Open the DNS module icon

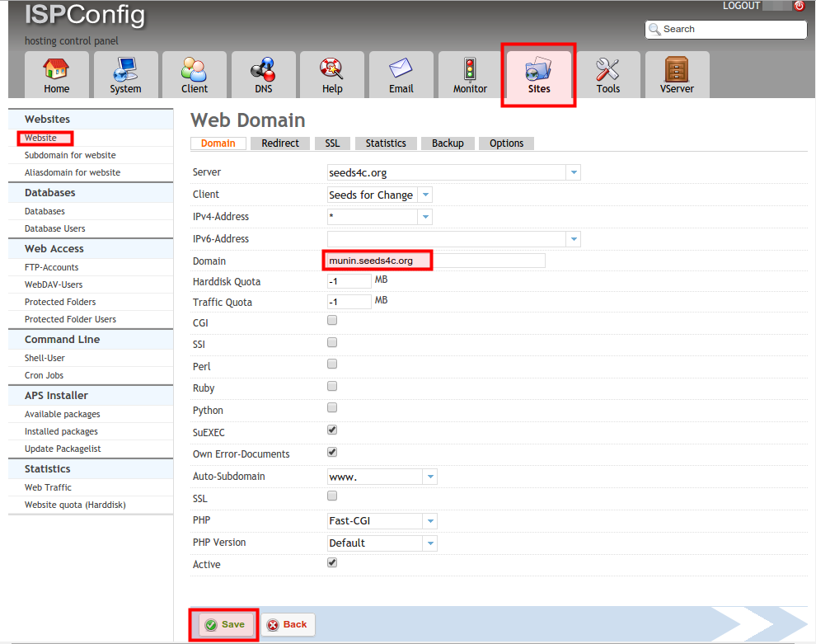(263, 68)
